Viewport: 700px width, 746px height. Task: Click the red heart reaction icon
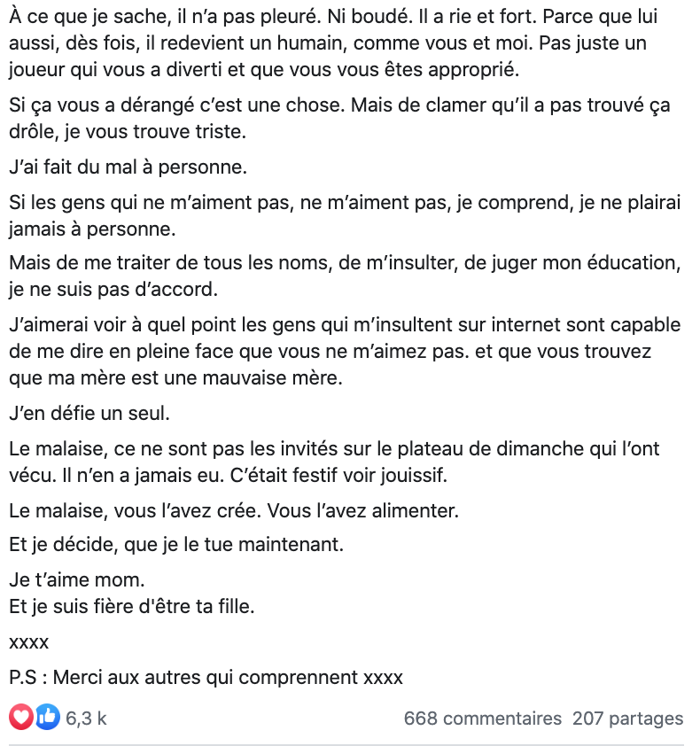coord(21,717)
